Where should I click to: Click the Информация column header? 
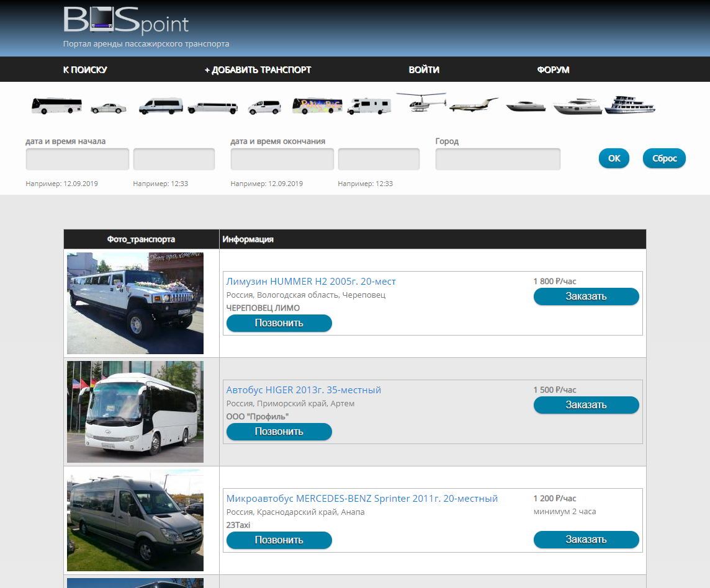coord(248,239)
